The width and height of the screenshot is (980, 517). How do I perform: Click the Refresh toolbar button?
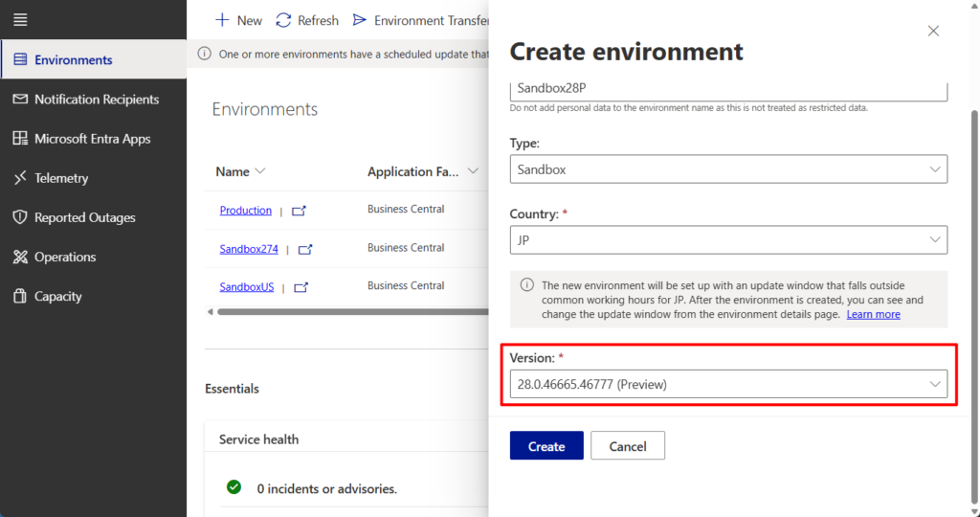pos(307,20)
